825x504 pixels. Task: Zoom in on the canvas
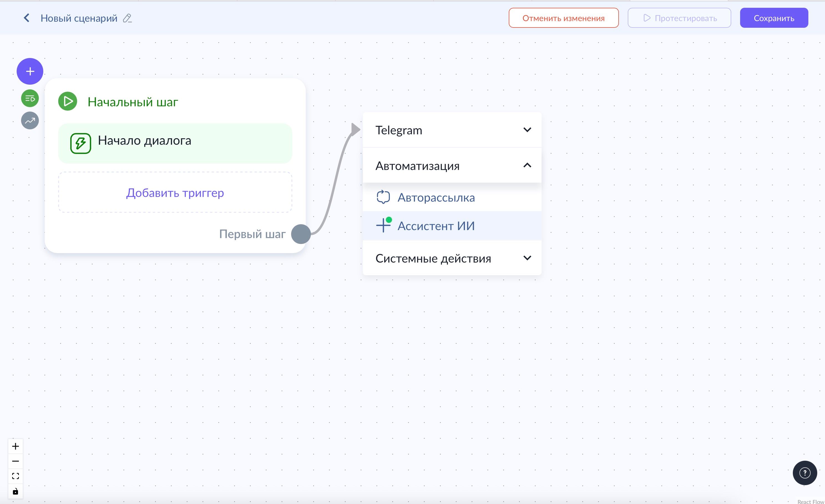[x=16, y=446]
